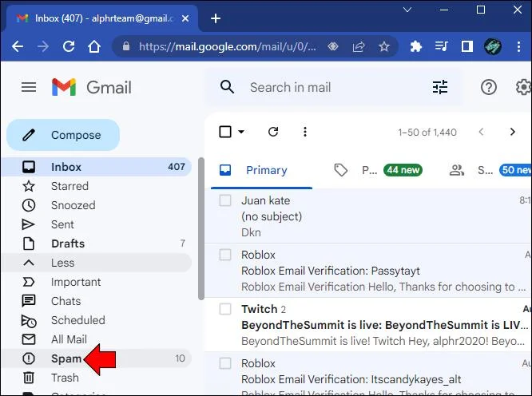Click the diamond icon in address bar
Viewport: 532px width, 396px height.
(x=333, y=46)
